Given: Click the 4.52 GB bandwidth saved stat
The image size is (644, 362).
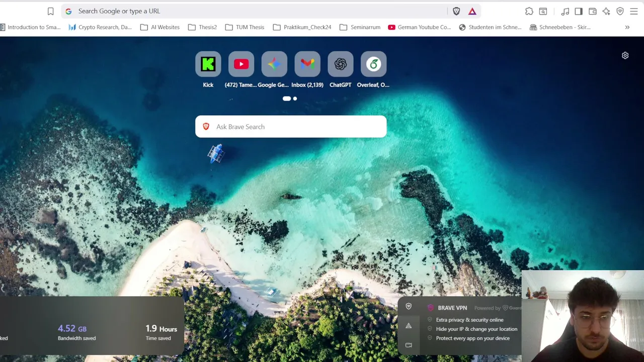Looking at the screenshot, I should pyautogui.click(x=76, y=332).
